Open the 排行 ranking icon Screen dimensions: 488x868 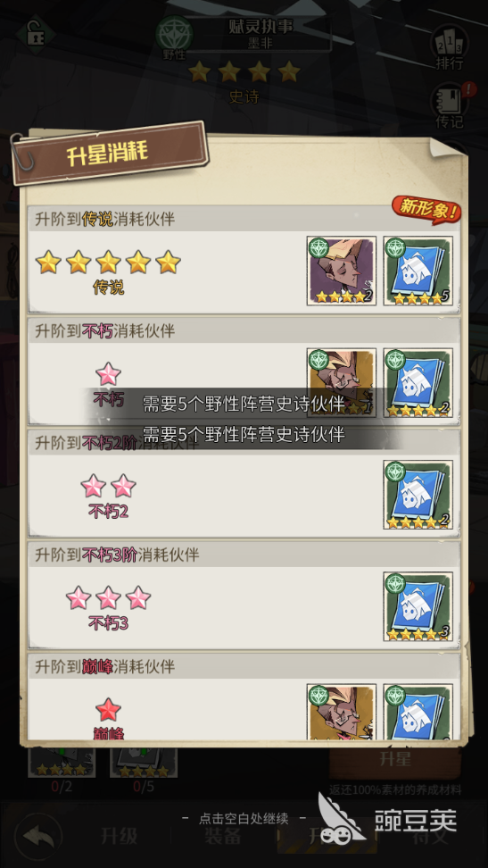450,47
